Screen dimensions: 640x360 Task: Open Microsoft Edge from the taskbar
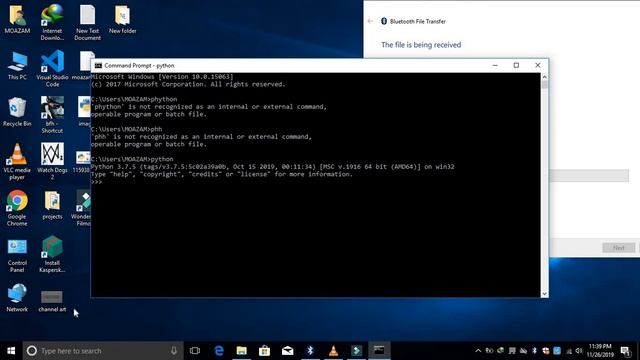coord(219,351)
